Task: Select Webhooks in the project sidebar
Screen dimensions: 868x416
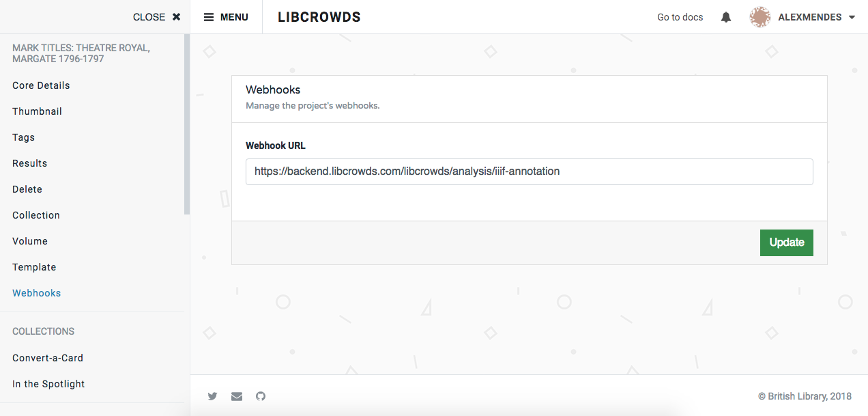Action: [36, 292]
